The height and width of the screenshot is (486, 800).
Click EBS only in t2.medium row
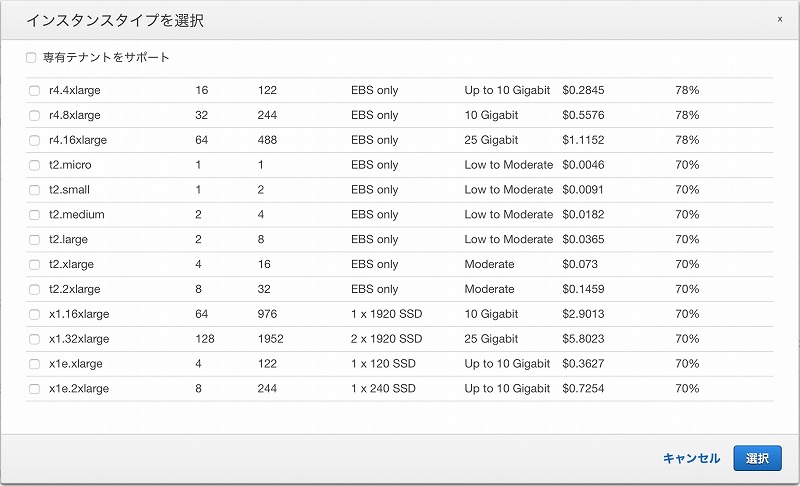click(374, 215)
